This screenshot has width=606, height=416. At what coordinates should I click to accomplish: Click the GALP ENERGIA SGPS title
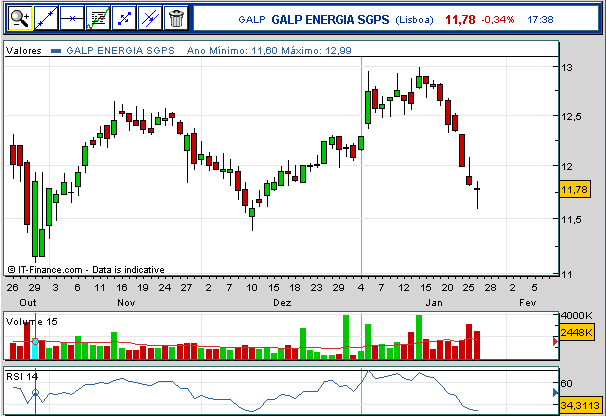click(x=330, y=20)
